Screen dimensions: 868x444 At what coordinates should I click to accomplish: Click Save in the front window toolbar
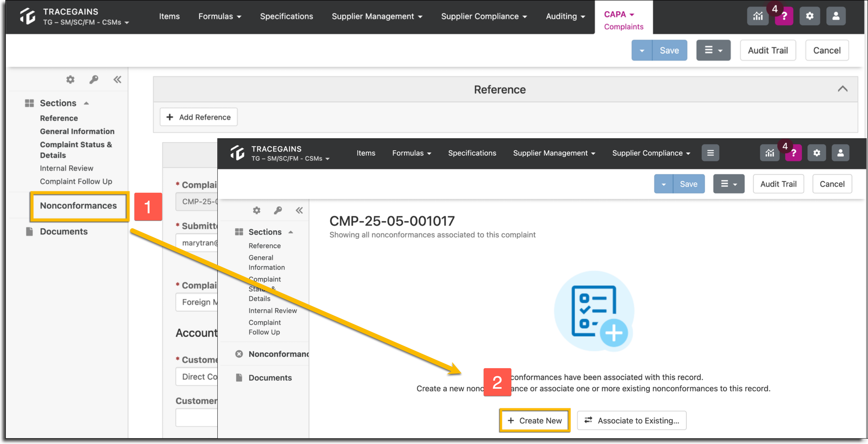tap(689, 184)
